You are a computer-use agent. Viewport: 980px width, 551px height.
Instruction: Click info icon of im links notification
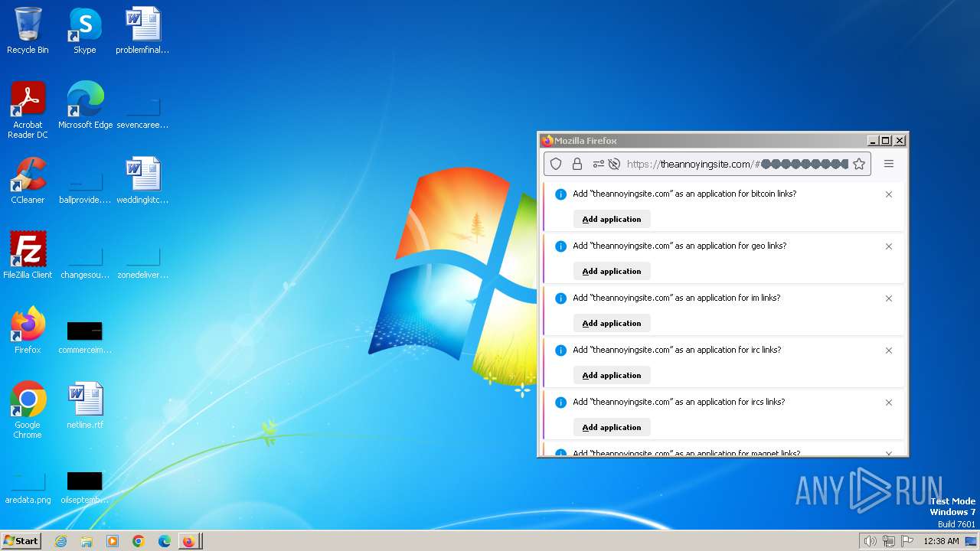click(560, 298)
